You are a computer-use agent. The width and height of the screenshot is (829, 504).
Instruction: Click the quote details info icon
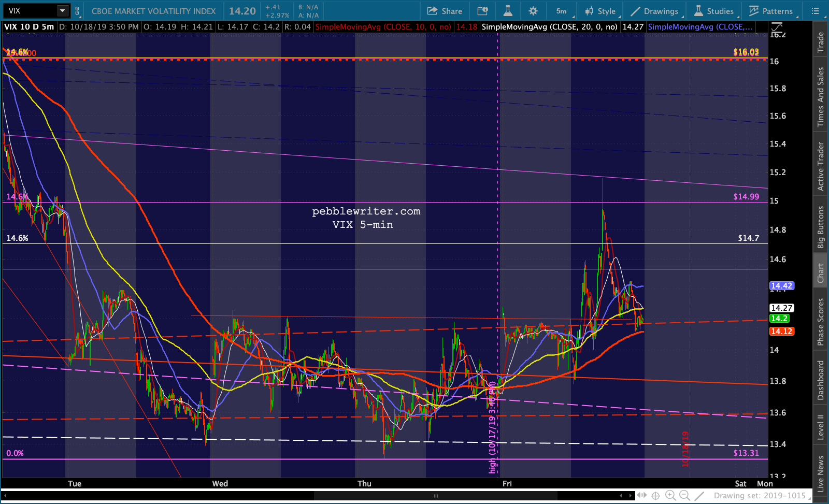coord(482,11)
